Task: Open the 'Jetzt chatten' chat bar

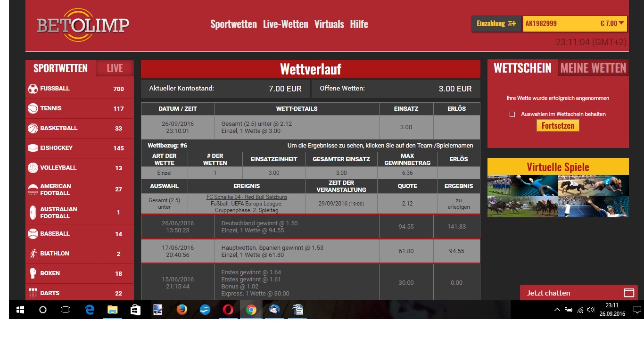Action: 579,293
